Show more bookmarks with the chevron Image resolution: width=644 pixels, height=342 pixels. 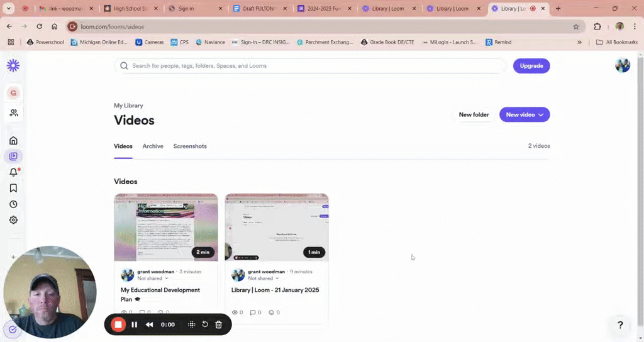click(579, 42)
